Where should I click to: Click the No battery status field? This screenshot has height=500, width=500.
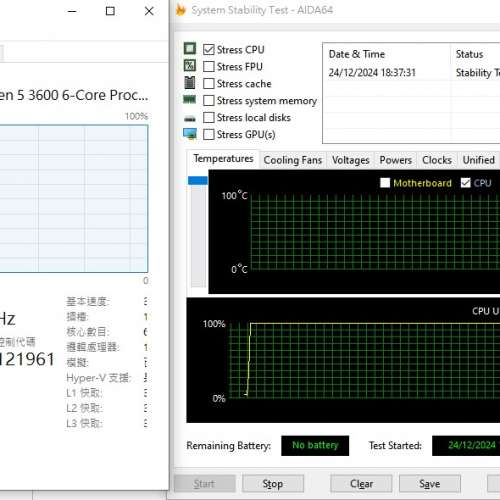click(315, 445)
